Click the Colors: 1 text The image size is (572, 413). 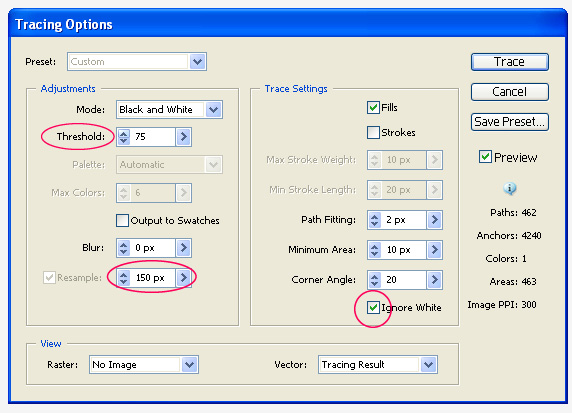pos(506,259)
